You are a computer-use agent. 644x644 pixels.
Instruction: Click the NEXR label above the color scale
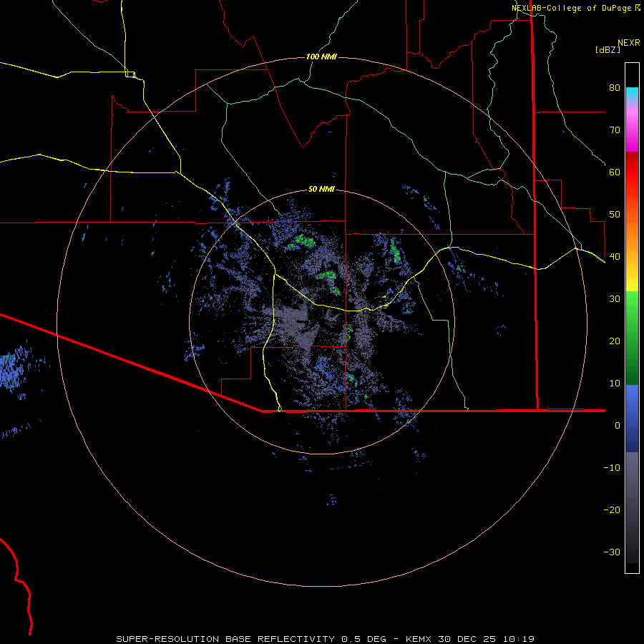(x=628, y=43)
